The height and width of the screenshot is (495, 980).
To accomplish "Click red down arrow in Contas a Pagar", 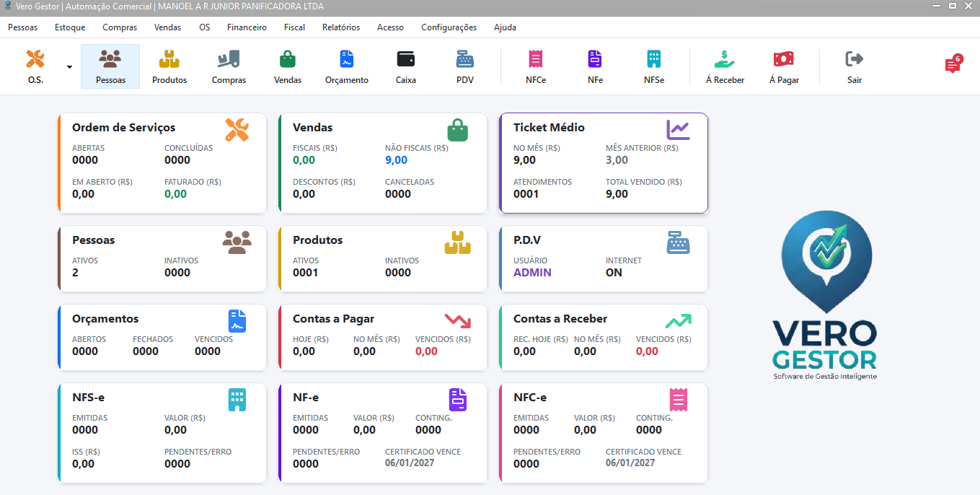I will (x=457, y=321).
